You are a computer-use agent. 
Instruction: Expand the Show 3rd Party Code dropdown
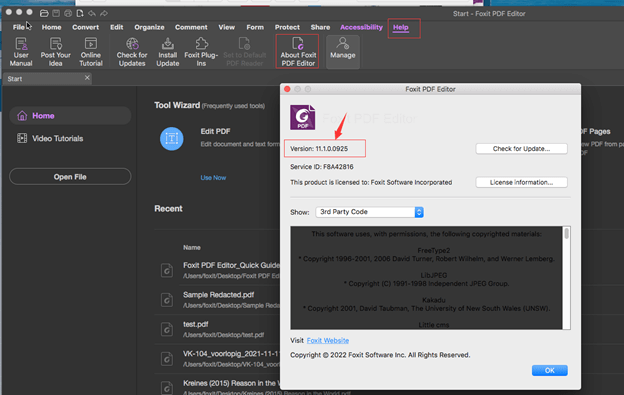click(369, 212)
